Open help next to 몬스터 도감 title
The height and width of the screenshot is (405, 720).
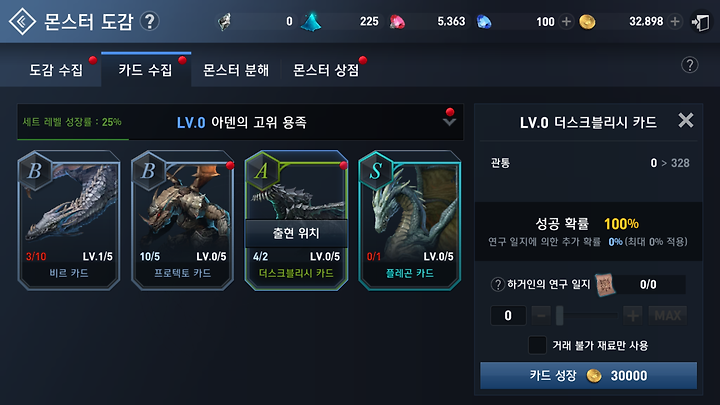(x=149, y=21)
